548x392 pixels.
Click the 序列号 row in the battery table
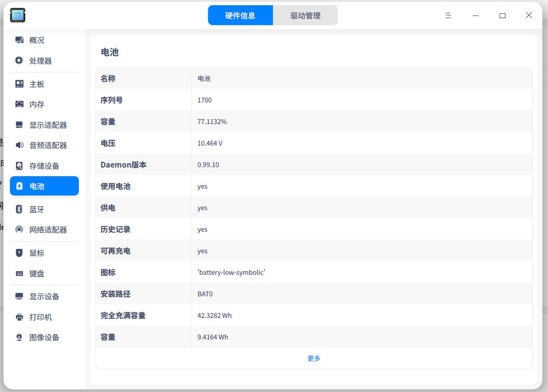pyautogui.click(x=313, y=100)
